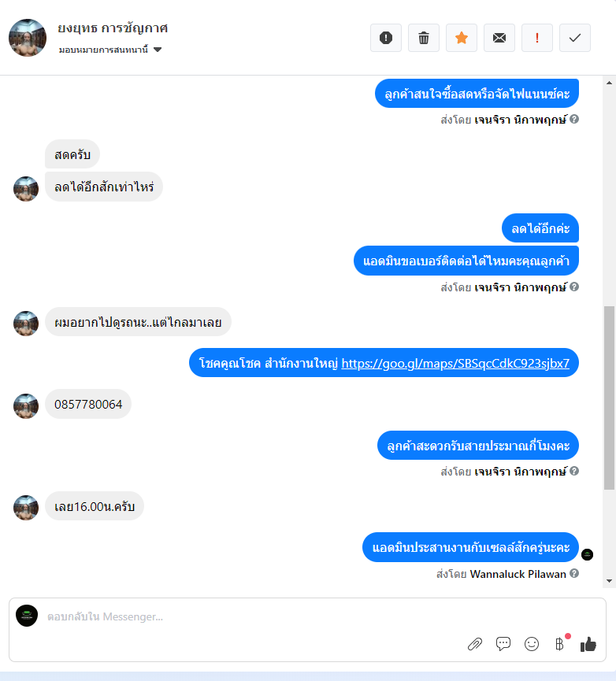
Task: Open the ยงยุทธ การชัญกาศ profile picture in the header
Action: 28,38
